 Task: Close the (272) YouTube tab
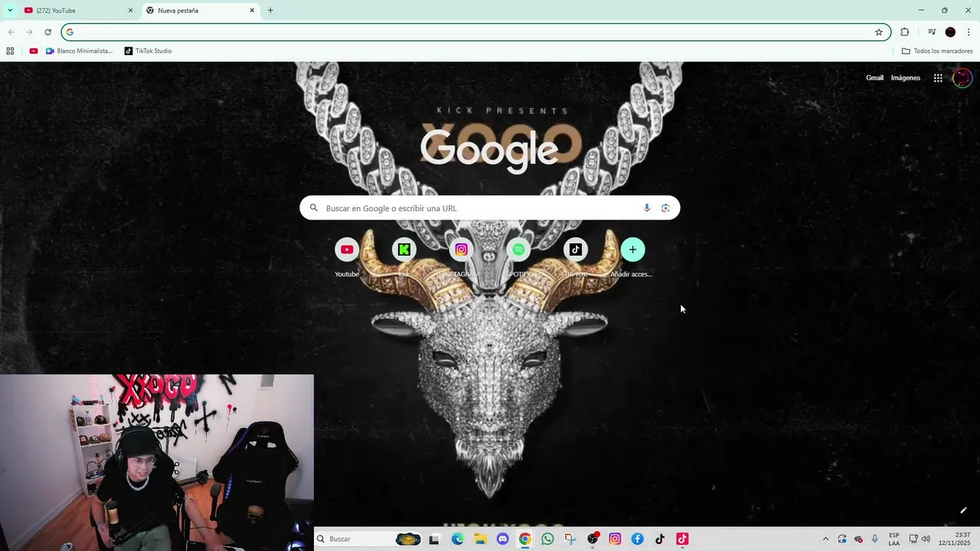click(130, 11)
